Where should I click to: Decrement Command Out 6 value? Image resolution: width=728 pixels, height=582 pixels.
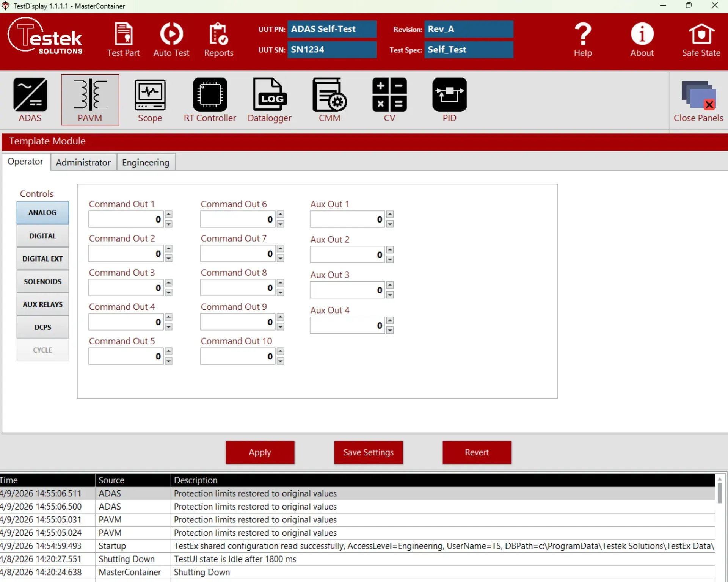coord(281,224)
